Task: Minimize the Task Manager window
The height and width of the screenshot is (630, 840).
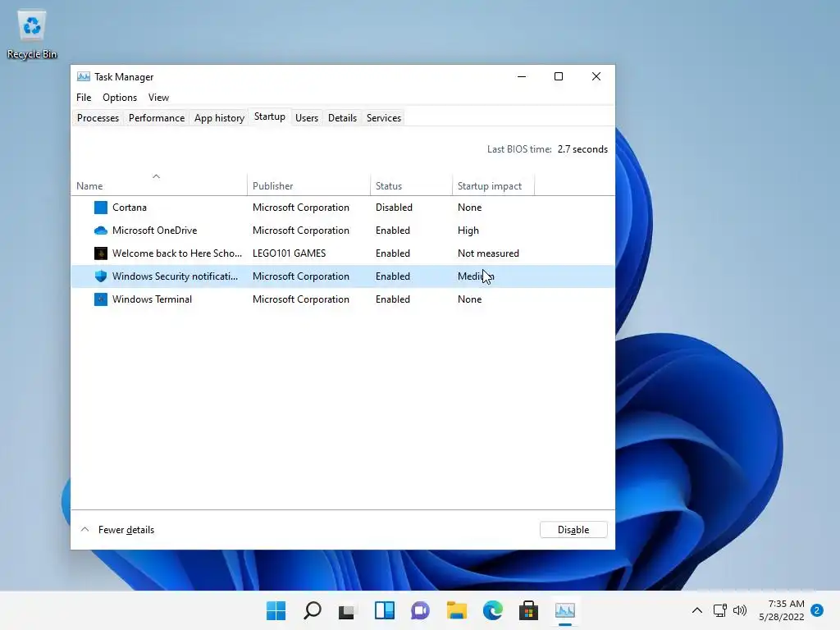Action: 522,76
